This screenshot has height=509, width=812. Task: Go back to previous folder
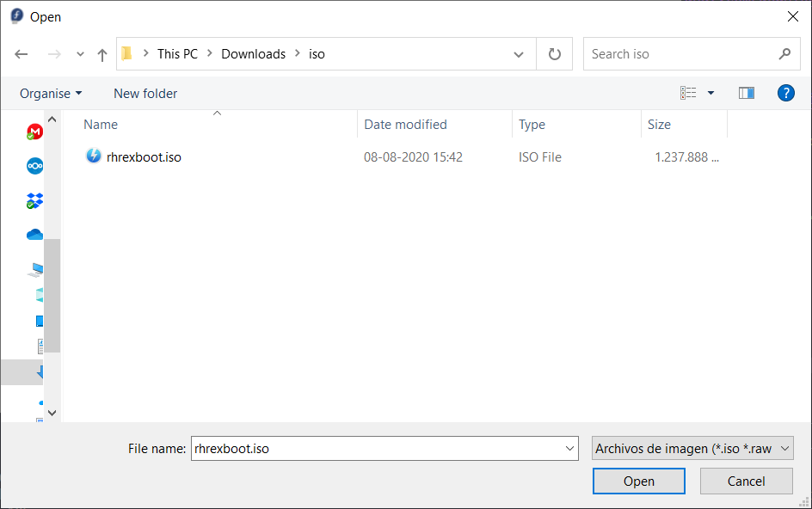[x=22, y=54]
